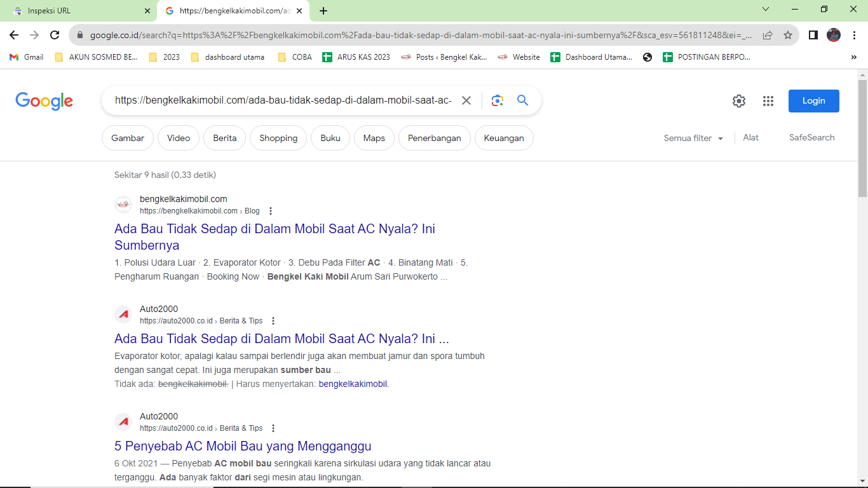868x488 pixels.
Task: Open the POSTINGAN BERPO bookmark
Action: coord(707,57)
